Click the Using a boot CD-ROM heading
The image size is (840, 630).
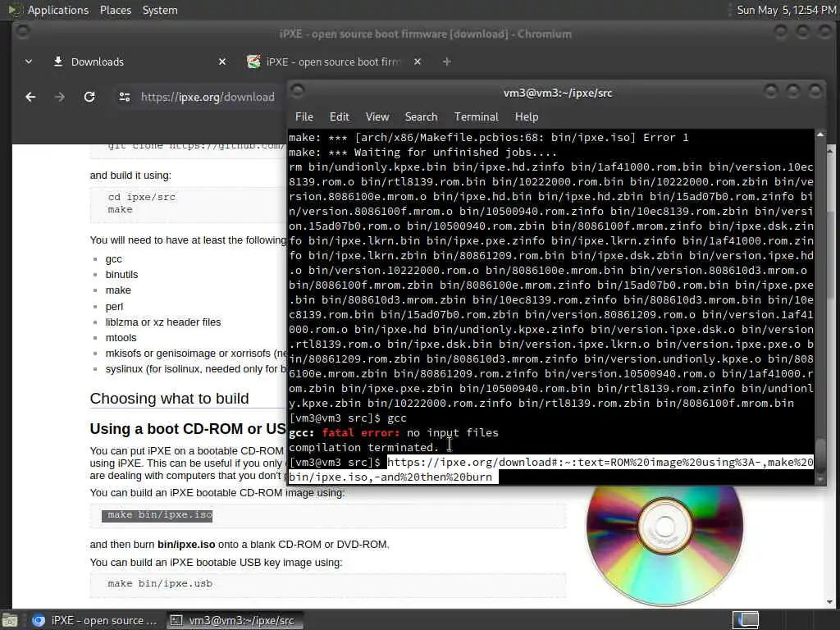coord(188,429)
